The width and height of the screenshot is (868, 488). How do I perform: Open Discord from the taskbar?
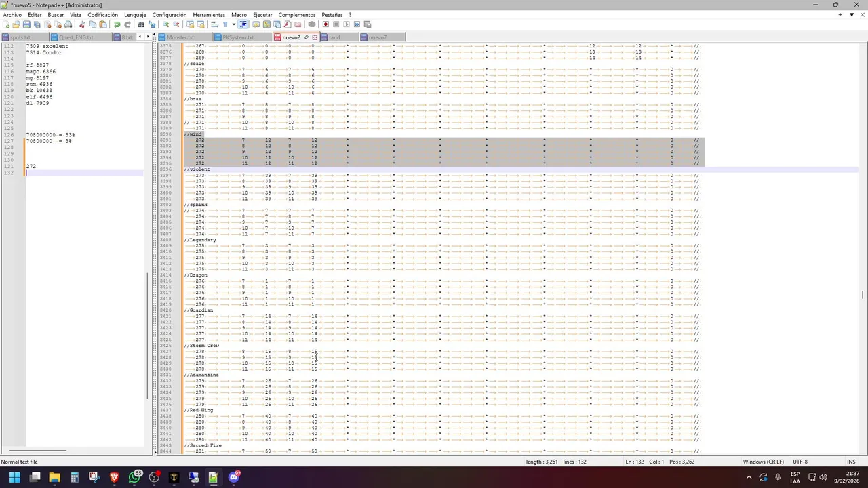[x=234, y=477]
